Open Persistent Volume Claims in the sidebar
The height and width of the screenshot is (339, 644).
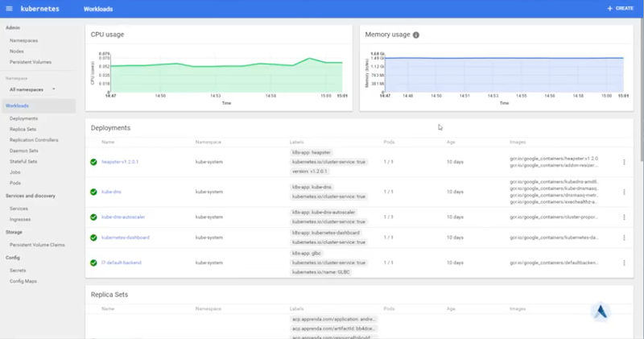[x=36, y=244]
